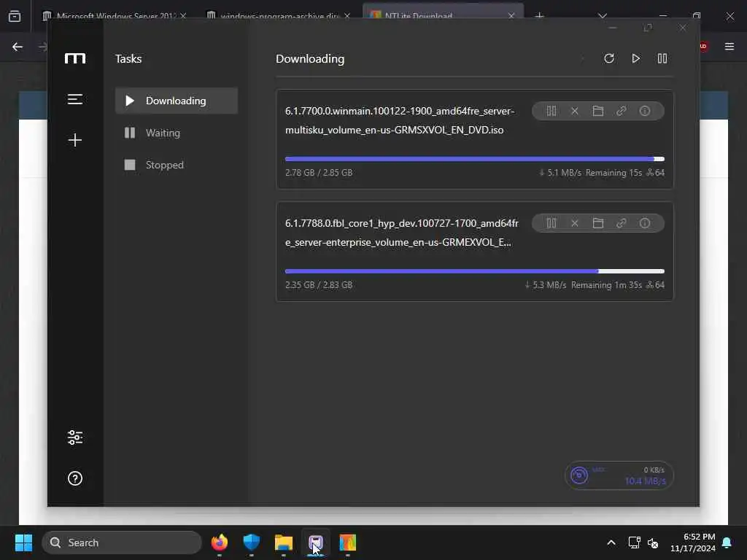
Task: Open the notification bell in system tray
Action: tap(727, 542)
